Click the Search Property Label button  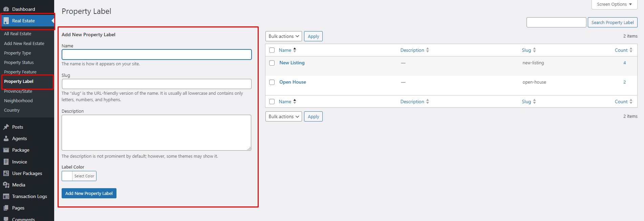pos(613,22)
